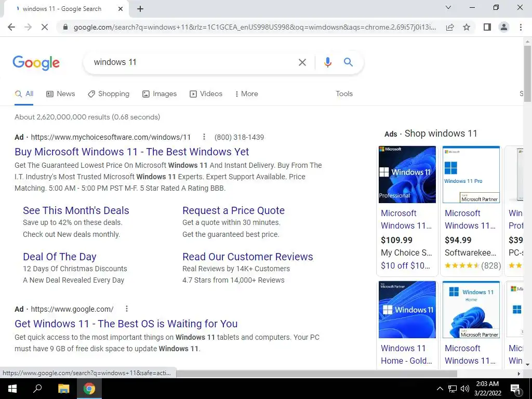Open Windows taskbar search
Image resolution: width=532 pixels, height=399 pixels.
[37, 389]
